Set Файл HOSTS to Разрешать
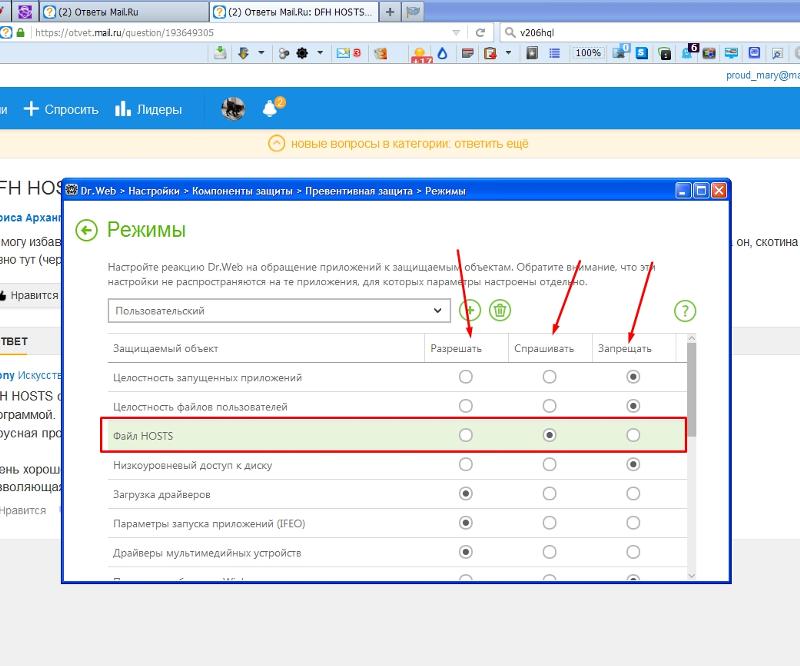 click(465, 435)
